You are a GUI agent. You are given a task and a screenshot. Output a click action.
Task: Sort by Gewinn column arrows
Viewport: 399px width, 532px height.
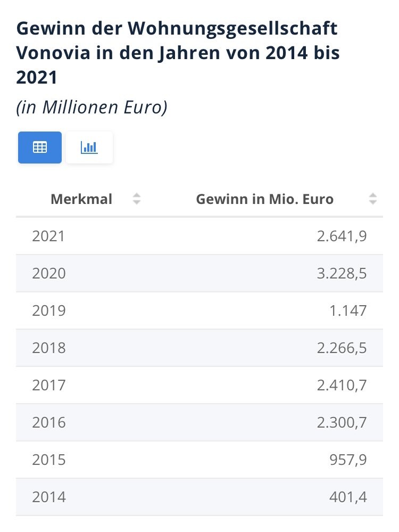coord(372,199)
